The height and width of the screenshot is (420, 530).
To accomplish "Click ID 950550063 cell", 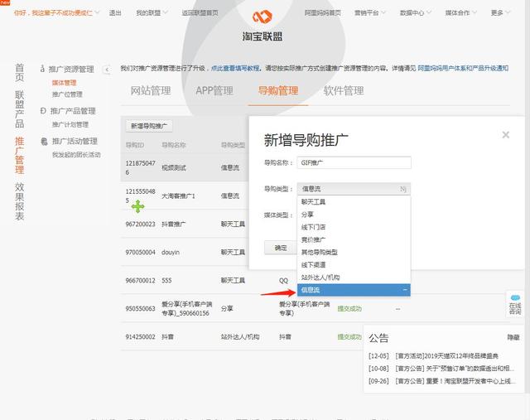I will point(140,308).
